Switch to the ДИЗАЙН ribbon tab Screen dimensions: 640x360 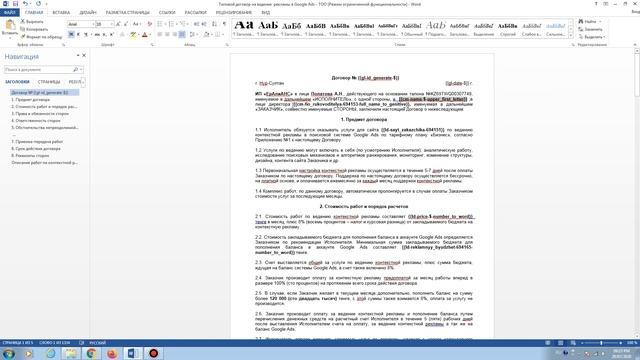click(x=88, y=13)
